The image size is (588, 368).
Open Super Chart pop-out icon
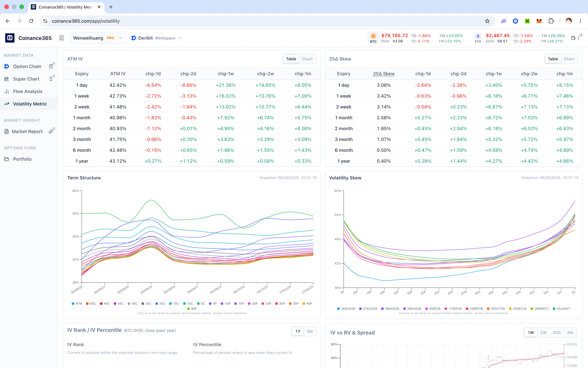coord(51,78)
